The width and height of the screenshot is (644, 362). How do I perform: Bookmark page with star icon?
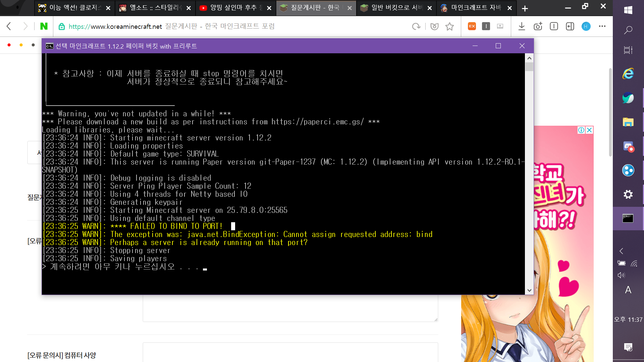point(449,26)
